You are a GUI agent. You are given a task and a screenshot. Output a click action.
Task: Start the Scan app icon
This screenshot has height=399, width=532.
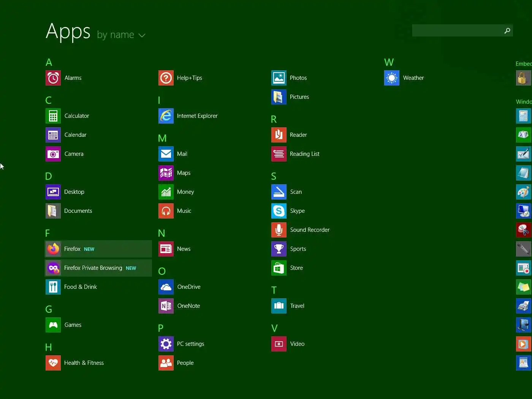click(x=279, y=192)
